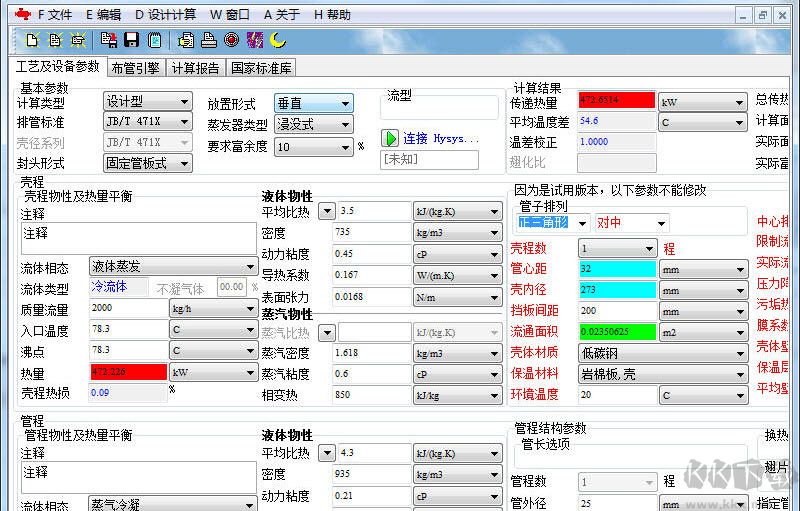
Task: Click the small arrow button beside 平均比热 3.5
Action: click(x=327, y=212)
